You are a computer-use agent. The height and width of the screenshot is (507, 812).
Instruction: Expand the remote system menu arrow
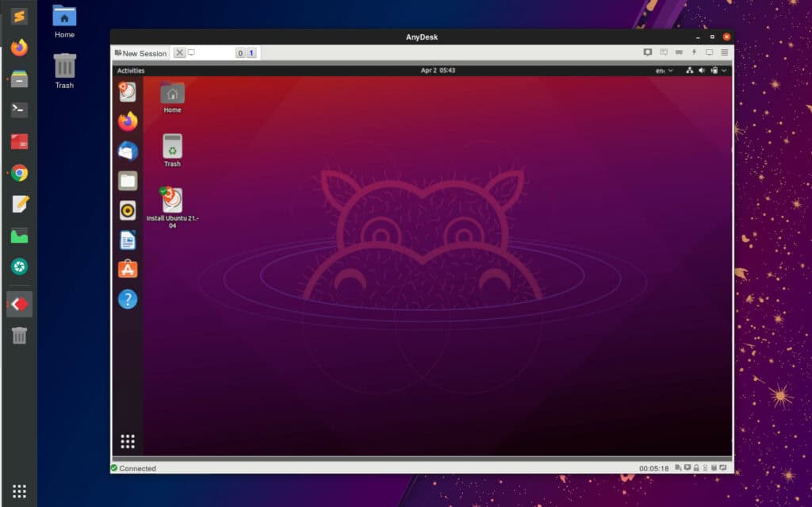click(724, 71)
